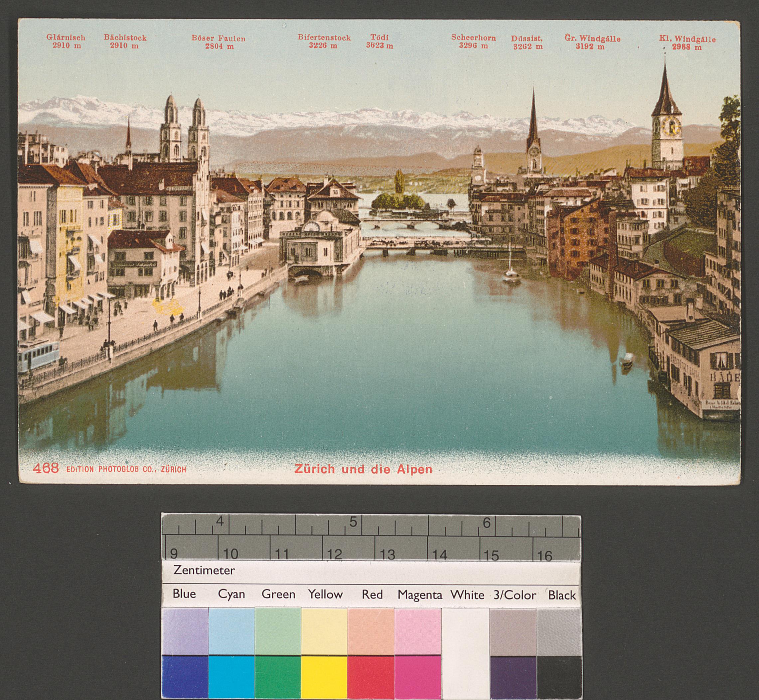Viewport: 759px width, 700px height.
Task: Click the 'Düssist. 3262 m' label
Action: pyautogui.click(x=527, y=43)
